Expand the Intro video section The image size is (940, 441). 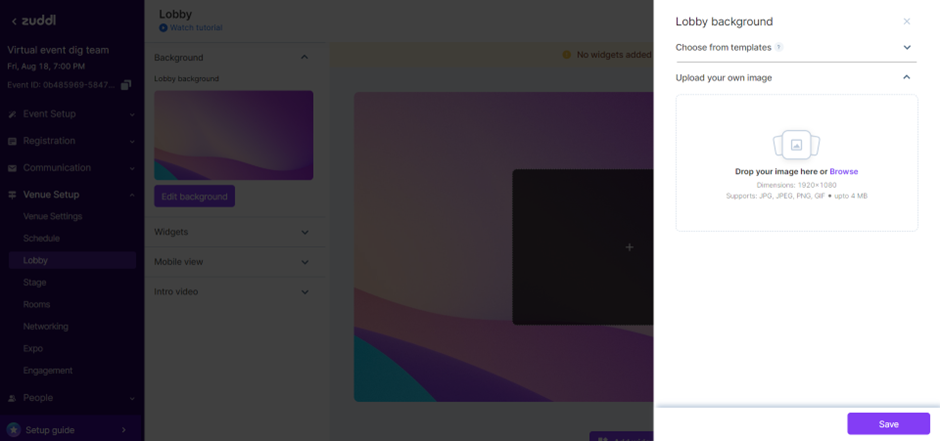[305, 292]
